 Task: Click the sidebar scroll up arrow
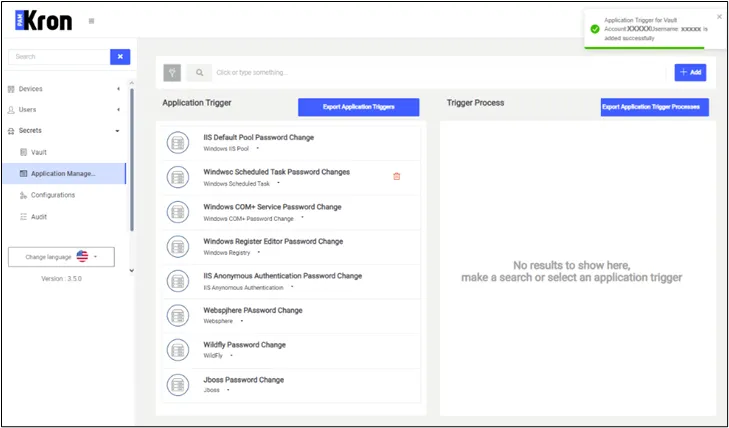132,83
